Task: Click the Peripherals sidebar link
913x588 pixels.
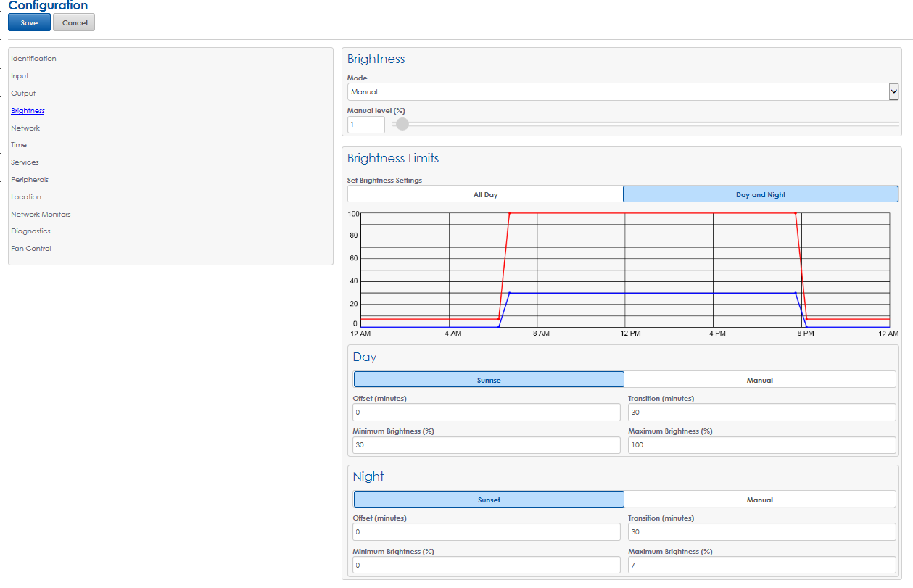Action: pos(30,180)
